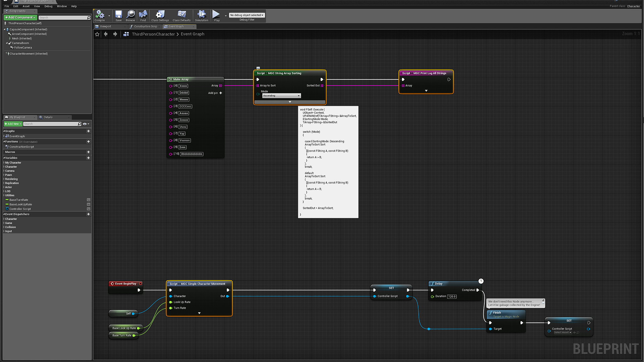Click the favorite star icon in graph header
This screenshot has width=644, height=362.
point(97,34)
